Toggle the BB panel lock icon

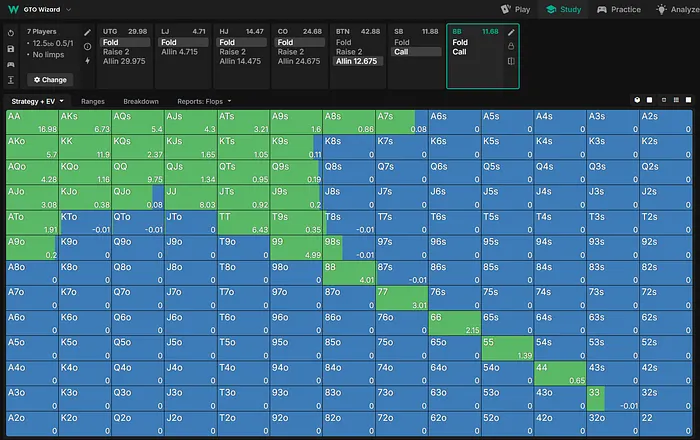pos(511,46)
